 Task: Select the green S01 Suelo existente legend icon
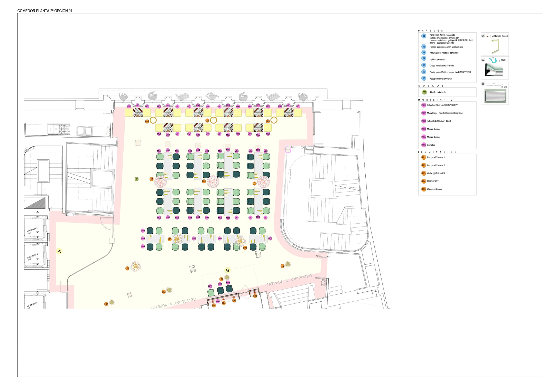[424, 92]
